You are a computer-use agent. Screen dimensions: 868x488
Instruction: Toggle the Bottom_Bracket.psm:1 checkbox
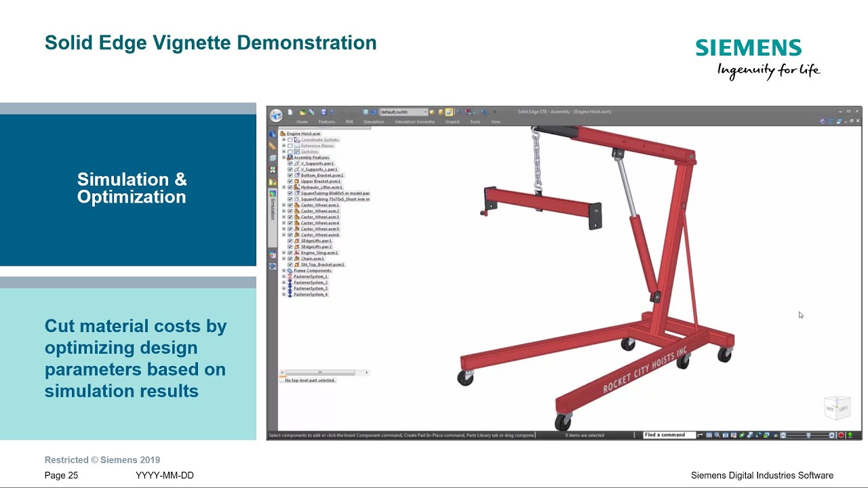coord(290,176)
